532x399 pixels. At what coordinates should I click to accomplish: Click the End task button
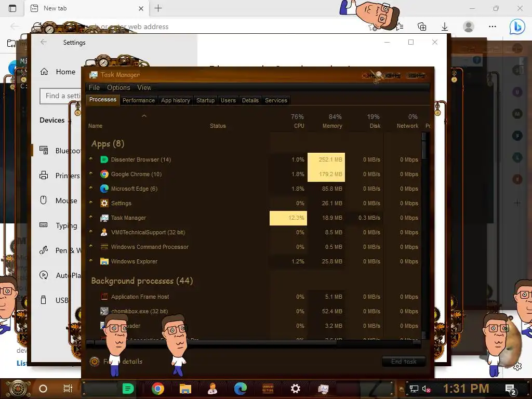tap(404, 362)
